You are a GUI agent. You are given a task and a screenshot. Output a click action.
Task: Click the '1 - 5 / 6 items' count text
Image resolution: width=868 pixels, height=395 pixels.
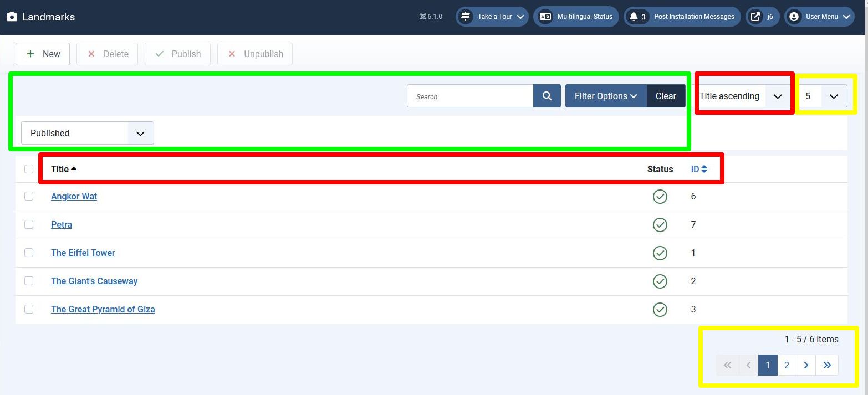click(x=811, y=339)
